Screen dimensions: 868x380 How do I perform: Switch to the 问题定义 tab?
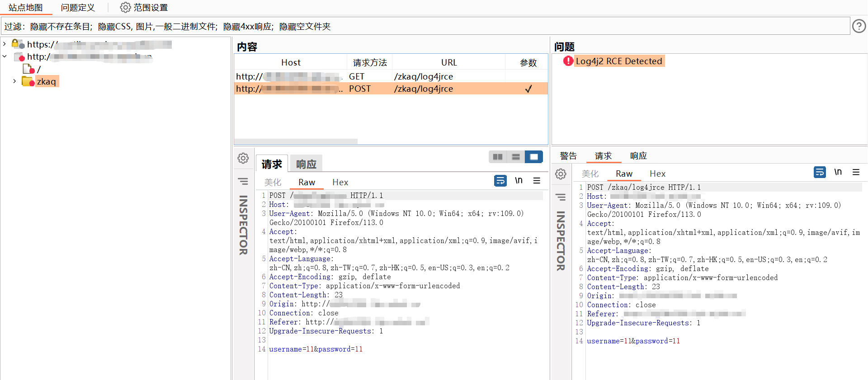coord(78,7)
